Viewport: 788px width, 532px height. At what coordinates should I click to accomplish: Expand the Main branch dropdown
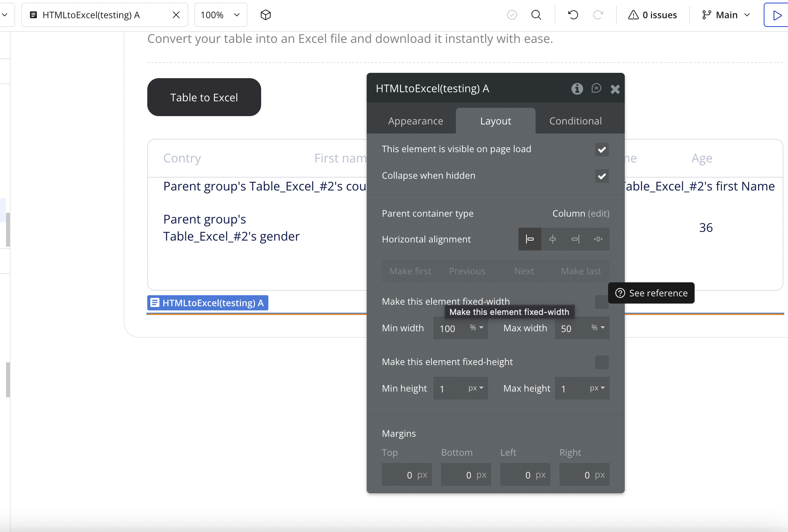point(727,15)
